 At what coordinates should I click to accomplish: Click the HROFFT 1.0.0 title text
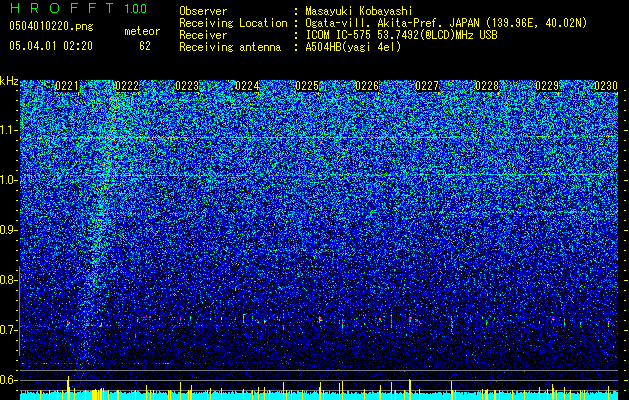pos(78,8)
